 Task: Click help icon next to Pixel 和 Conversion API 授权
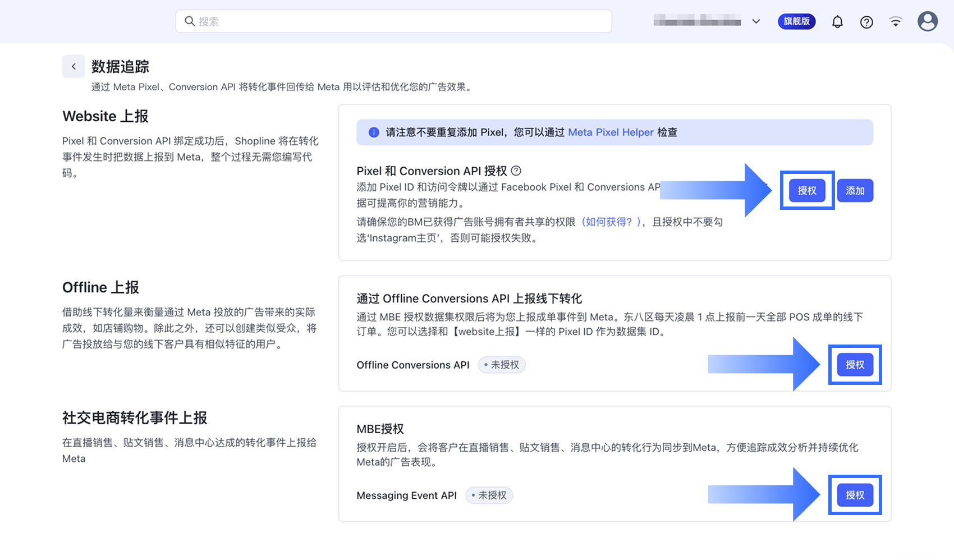pos(516,171)
